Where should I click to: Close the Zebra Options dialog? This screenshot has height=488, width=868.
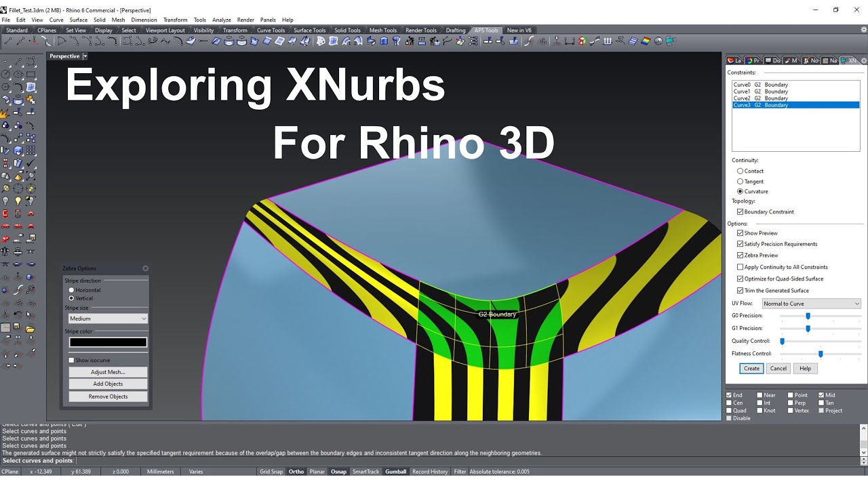tap(145, 268)
